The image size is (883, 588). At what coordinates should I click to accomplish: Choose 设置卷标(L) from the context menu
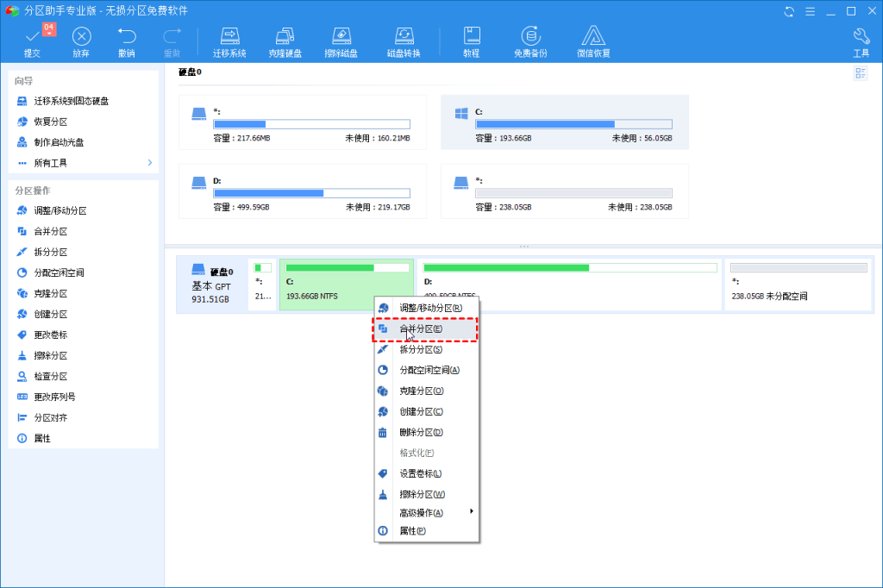pos(426,473)
